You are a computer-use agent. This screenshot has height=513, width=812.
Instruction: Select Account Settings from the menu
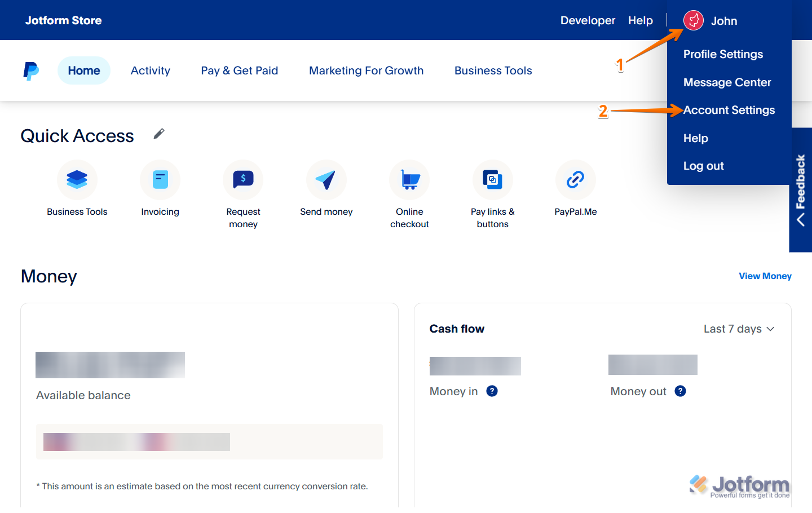click(x=729, y=110)
